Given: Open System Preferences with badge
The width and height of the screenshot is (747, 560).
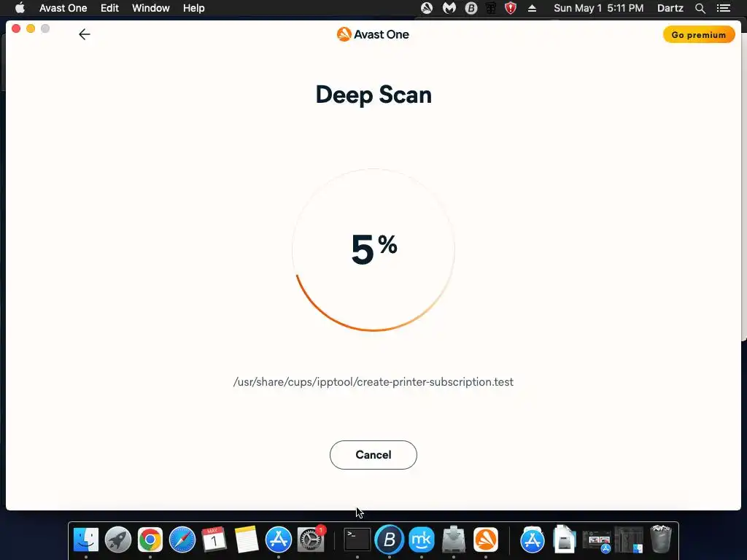Looking at the screenshot, I should [x=311, y=540].
